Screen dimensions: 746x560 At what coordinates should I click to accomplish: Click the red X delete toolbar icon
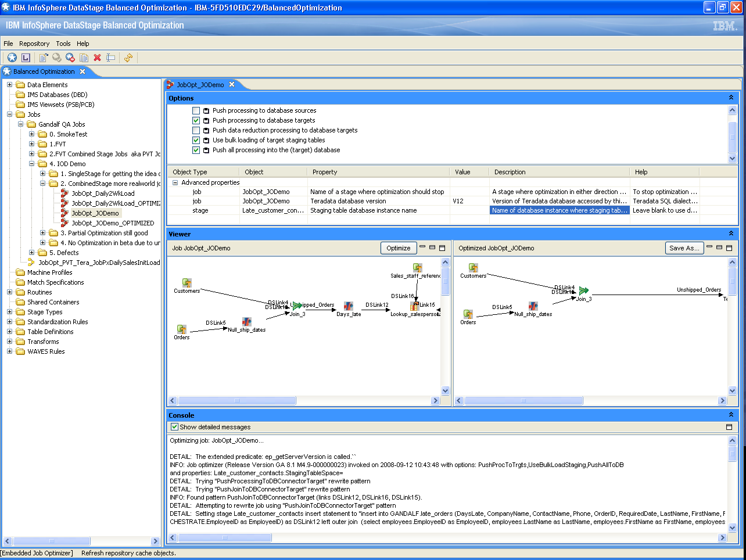point(97,58)
